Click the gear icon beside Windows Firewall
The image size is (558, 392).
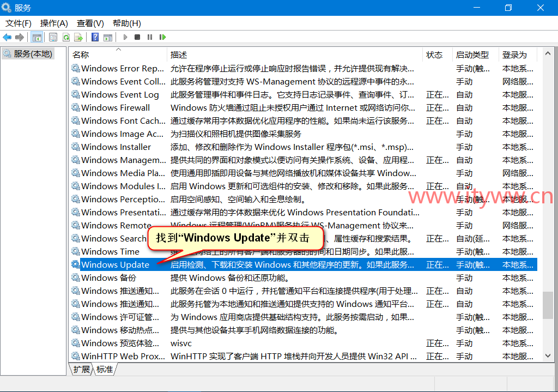coord(75,107)
